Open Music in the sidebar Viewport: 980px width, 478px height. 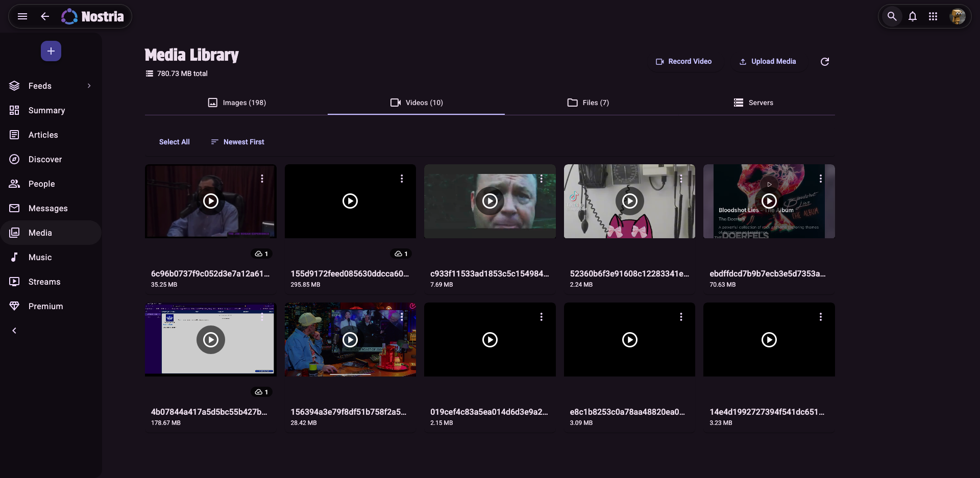coord(40,257)
